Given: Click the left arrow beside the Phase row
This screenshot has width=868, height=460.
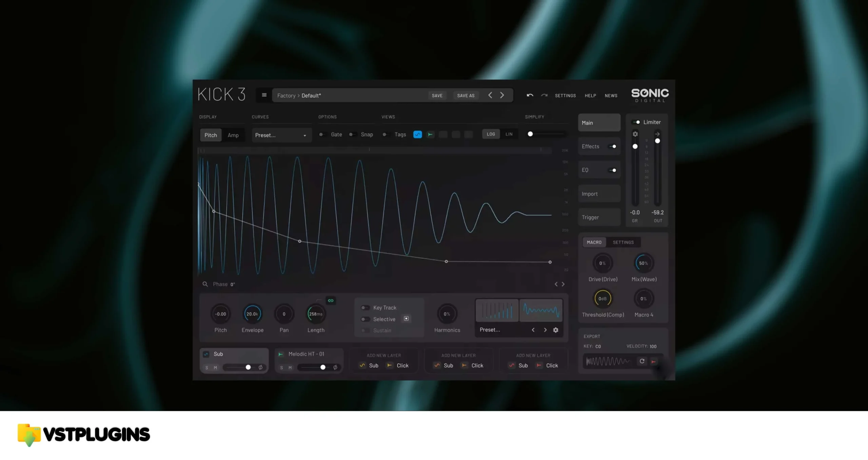Looking at the screenshot, I should [x=556, y=284].
